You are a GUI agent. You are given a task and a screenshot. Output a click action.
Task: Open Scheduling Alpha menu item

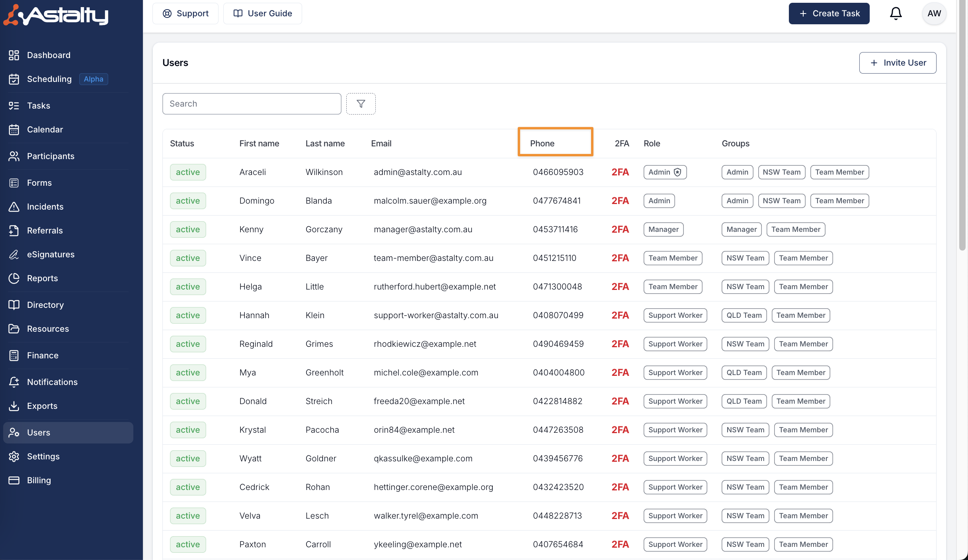[49, 79]
